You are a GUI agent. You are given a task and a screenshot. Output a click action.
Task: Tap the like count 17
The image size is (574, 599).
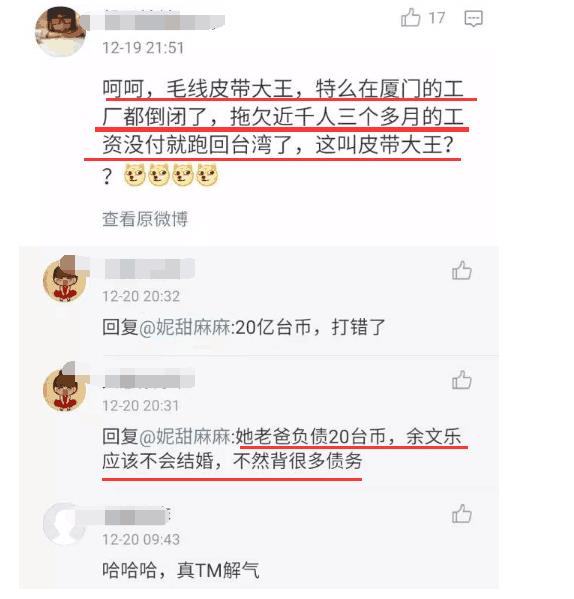pyautogui.click(x=437, y=18)
